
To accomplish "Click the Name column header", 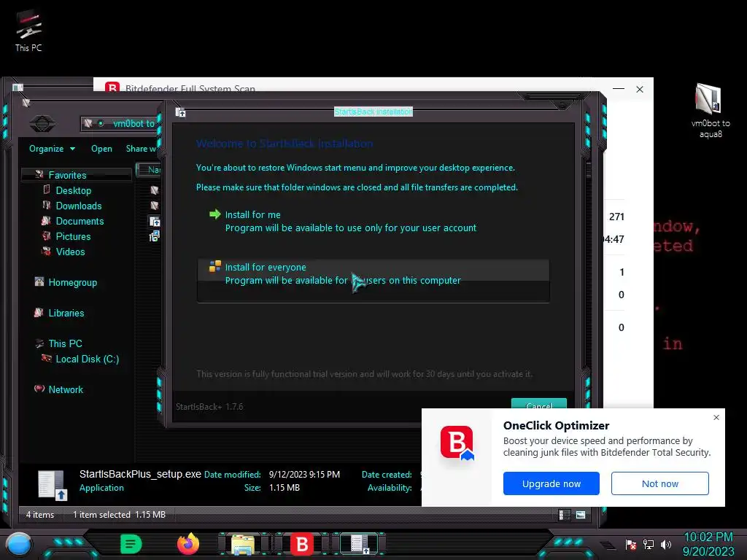I will [149, 169].
